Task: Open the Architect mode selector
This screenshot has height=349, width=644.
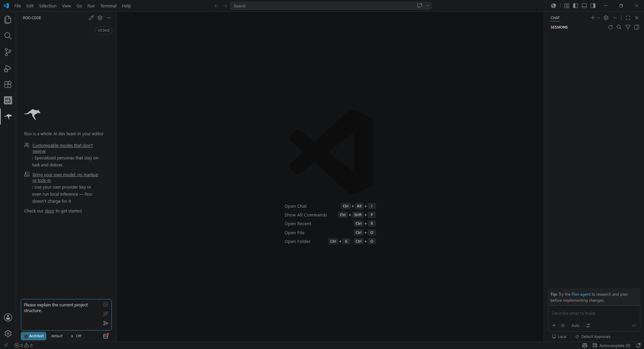Action: coord(34,336)
